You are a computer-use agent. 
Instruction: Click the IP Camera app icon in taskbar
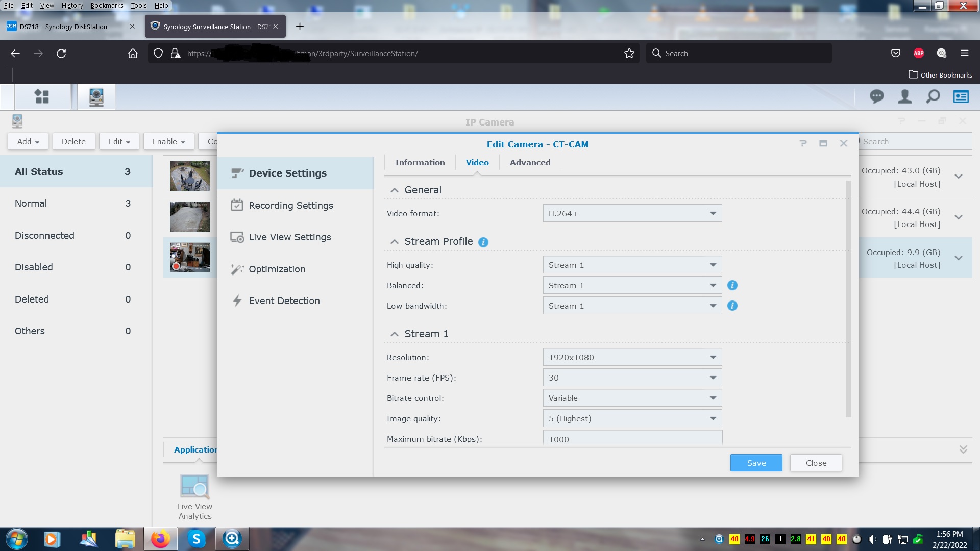point(96,96)
